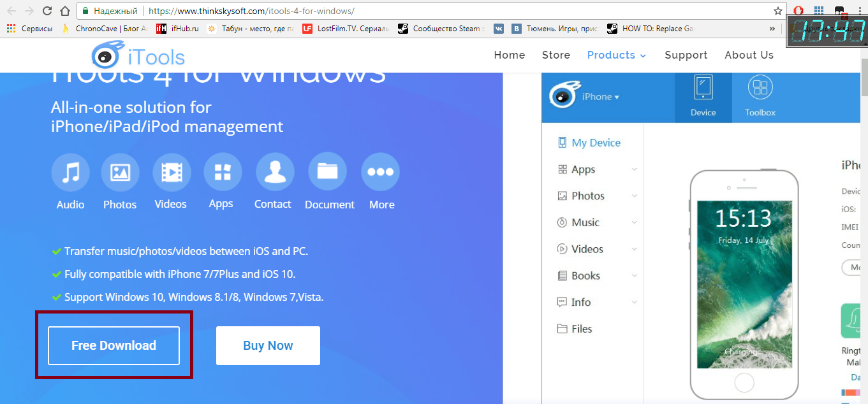Open the LostFilm.TV bookmark
868x404 pixels.
(346, 29)
